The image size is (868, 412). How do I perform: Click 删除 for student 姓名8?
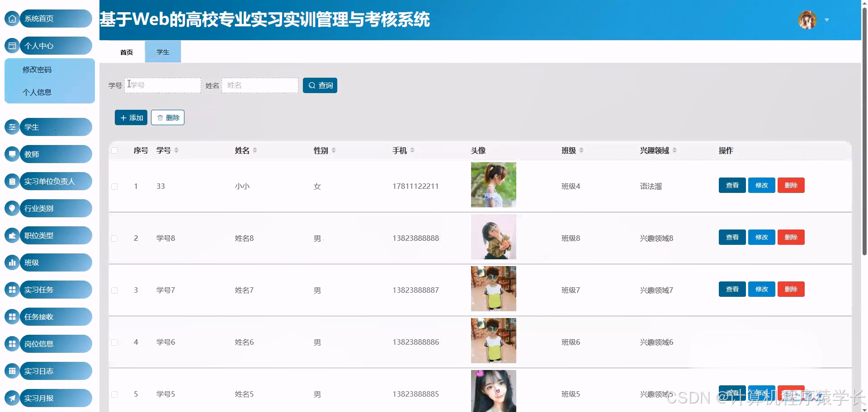coord(791,237)
